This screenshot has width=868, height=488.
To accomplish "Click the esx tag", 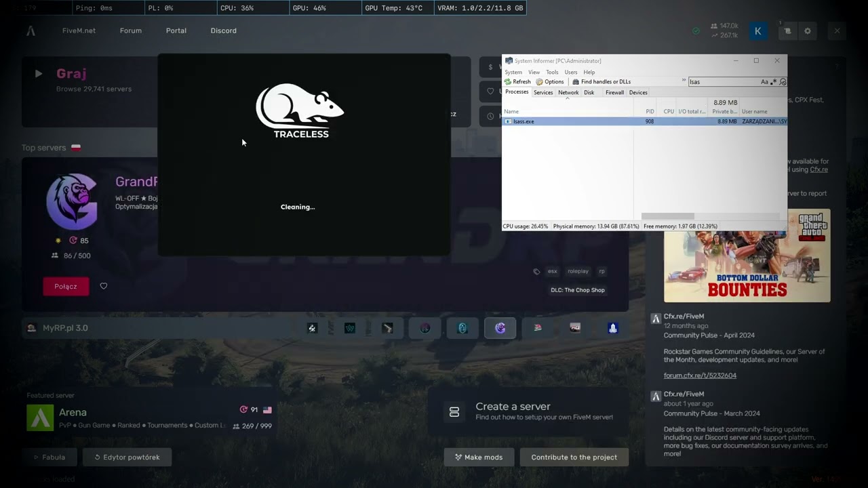I will (553, 271).
